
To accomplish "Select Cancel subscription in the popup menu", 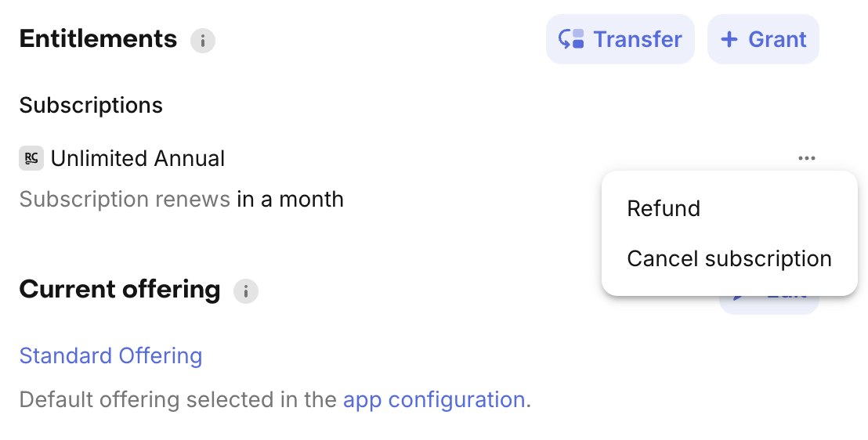I will click(x=729, y=258).
